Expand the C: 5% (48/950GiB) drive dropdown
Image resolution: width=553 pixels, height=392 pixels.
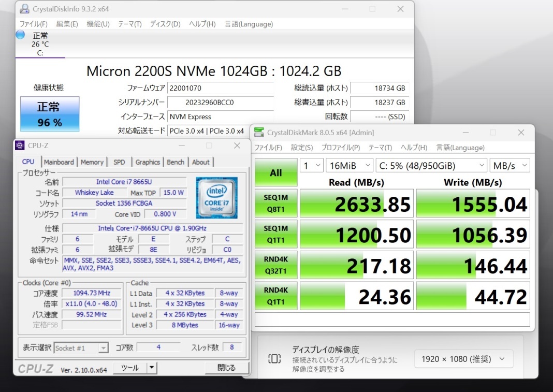(x=432, y=166)
